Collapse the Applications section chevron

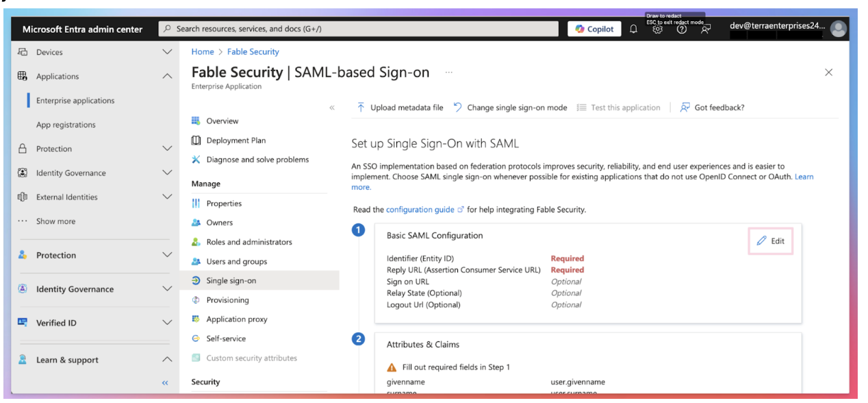[166, 76]
